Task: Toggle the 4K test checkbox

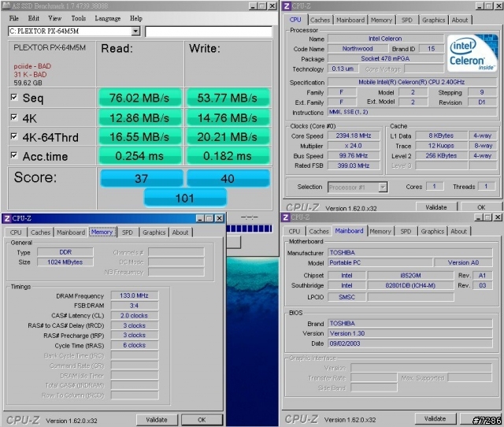Action: pyautogui.click(x=14, y=117)
